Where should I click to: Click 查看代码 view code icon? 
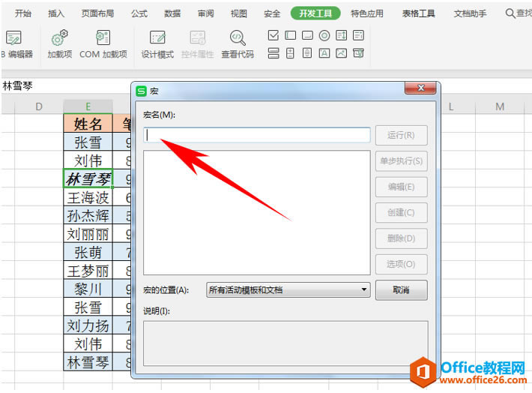[238, 37]
